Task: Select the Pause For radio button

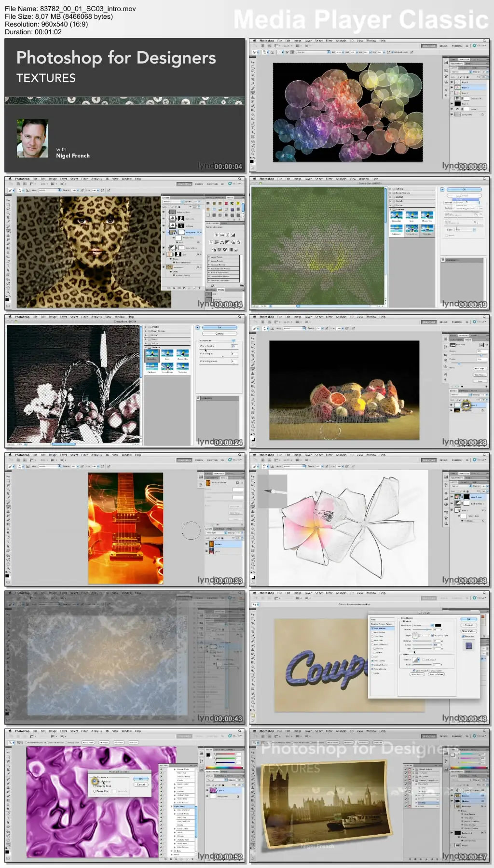Action: pyautogui.click(x=95, y=791)
